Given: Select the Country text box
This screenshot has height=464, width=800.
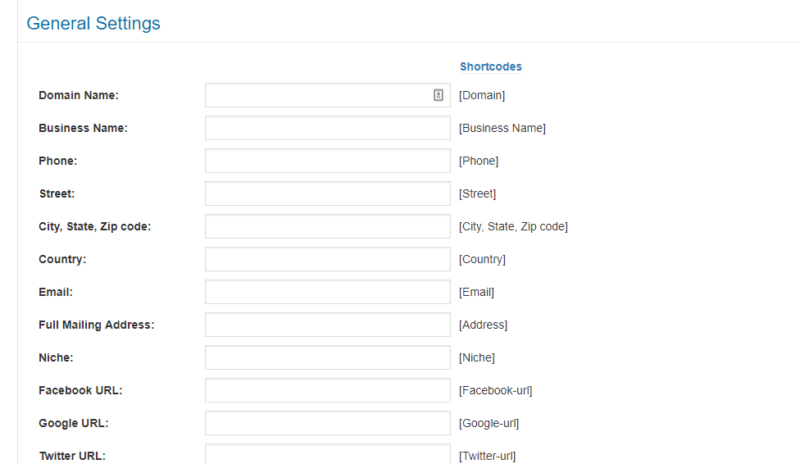Looking at the screenshot, I should [x=328, y=259].
